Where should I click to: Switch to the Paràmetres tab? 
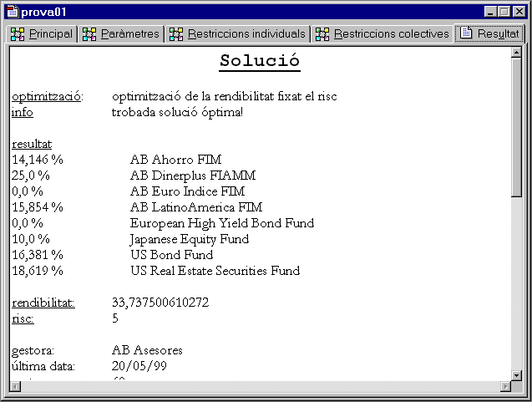[121, 34]
